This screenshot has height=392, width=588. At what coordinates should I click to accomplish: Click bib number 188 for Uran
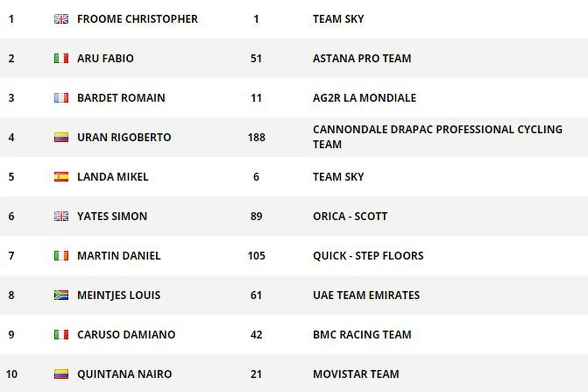256,137
